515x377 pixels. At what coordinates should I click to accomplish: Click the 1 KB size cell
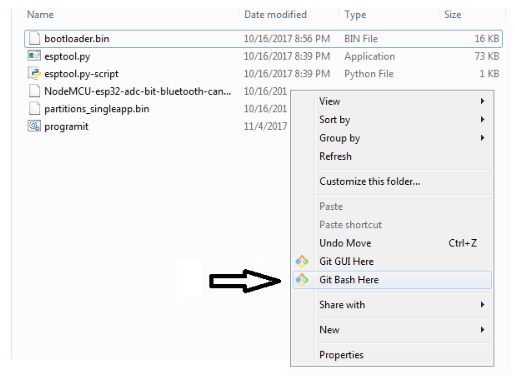coord(489,74)
